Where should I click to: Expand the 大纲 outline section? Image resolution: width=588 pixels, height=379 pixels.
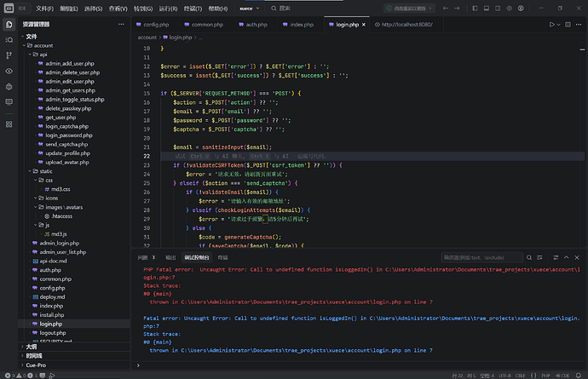[x=75, y=347]
